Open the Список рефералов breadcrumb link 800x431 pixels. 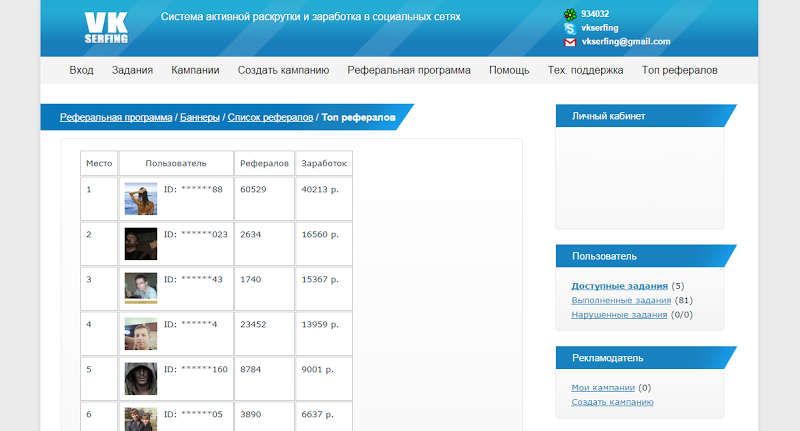click(270, 117)
